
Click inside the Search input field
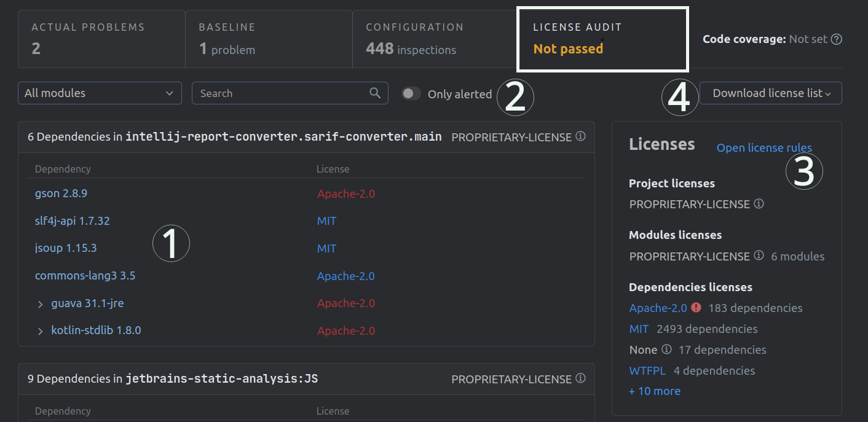click(x=277, y=93)
